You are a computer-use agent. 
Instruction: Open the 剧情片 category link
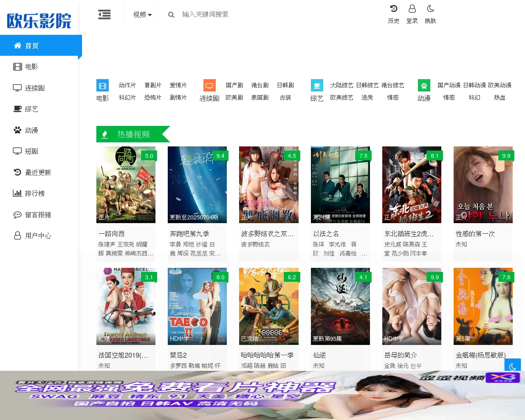tap(178, 98)
